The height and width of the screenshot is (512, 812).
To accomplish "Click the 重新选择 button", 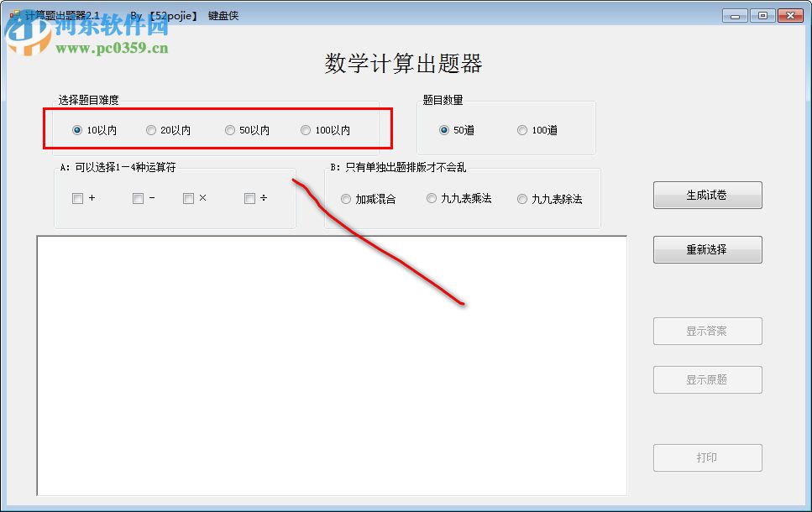I will pos(707,249).
